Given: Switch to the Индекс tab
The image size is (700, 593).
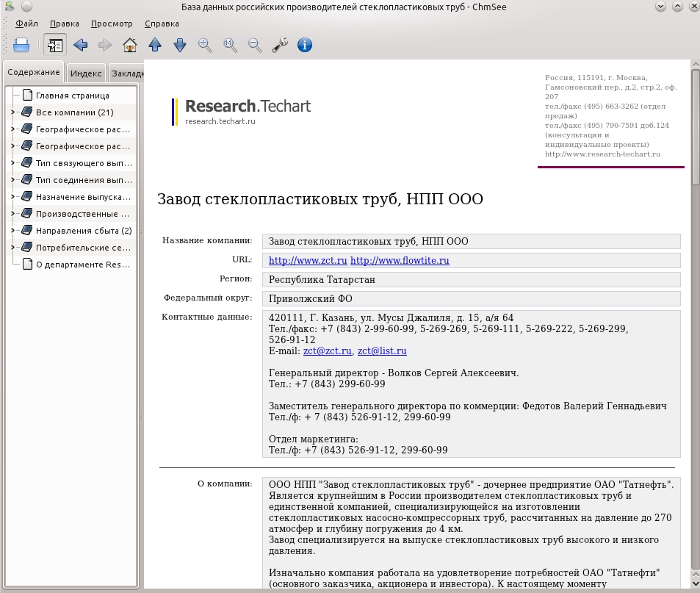Looking at the screenshot, I should click(86, 73).
